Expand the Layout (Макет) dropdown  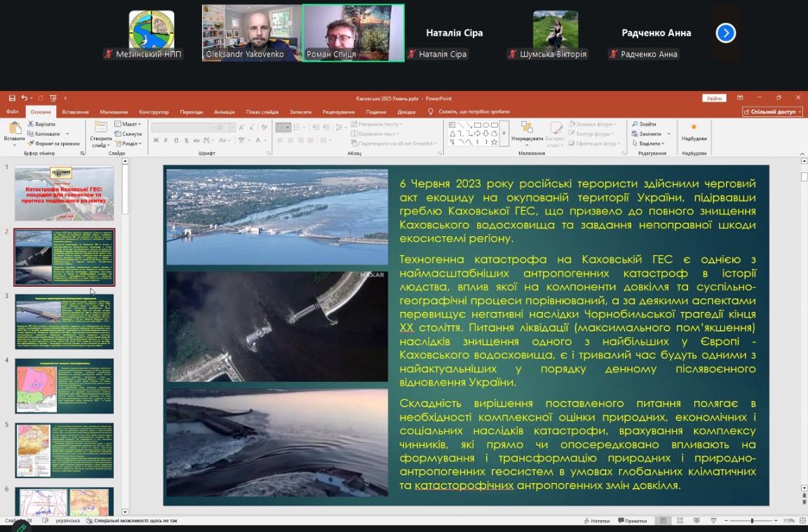click(x=130, y=124)
